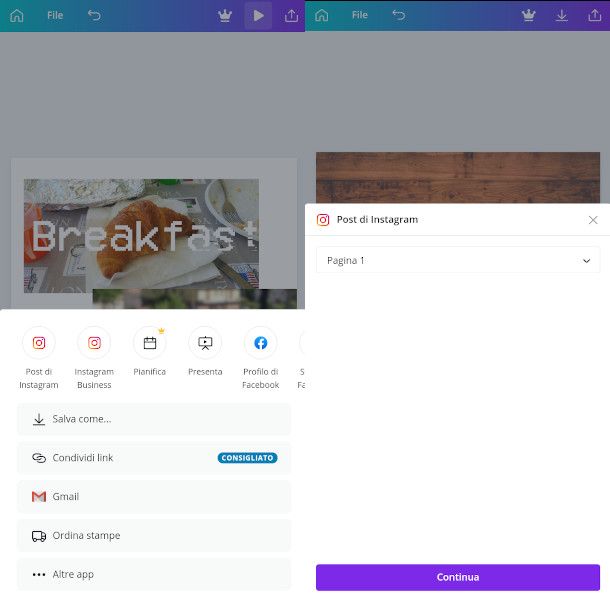Screen dimensions: 610x600
Task: Share design via Gmail
Action: (154, 497)
